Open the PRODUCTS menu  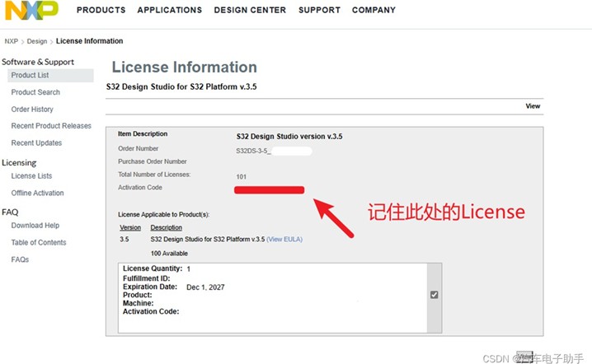pyautogui.click(x=101, y=11)
